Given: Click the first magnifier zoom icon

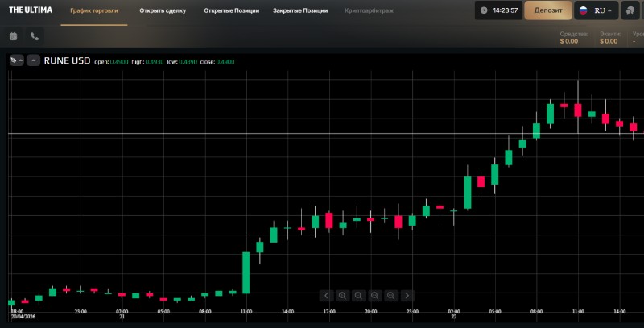Looking at the screenshot, I should tap(342, 295).
